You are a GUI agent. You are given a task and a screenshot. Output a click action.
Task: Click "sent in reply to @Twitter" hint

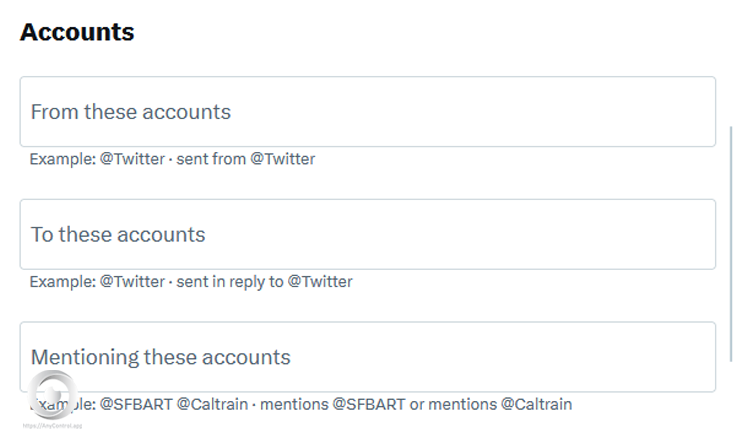[265, 282]
